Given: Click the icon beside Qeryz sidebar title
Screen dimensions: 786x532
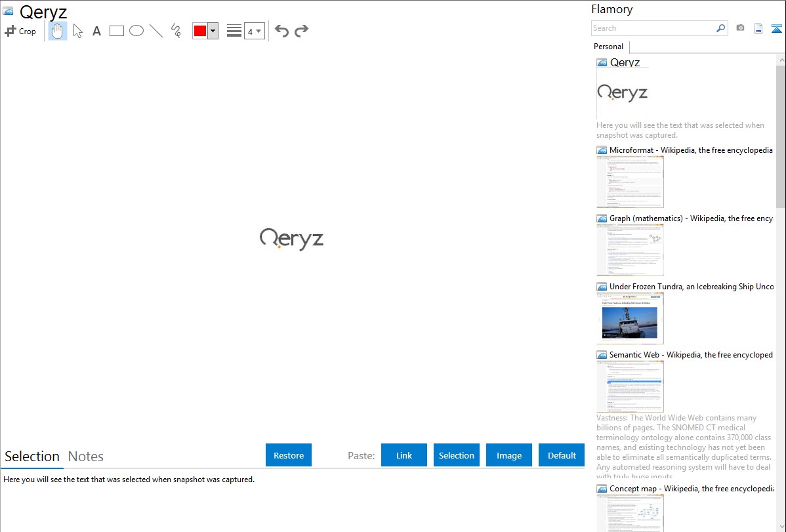Looking at the screenshot, I should point(602,62).
